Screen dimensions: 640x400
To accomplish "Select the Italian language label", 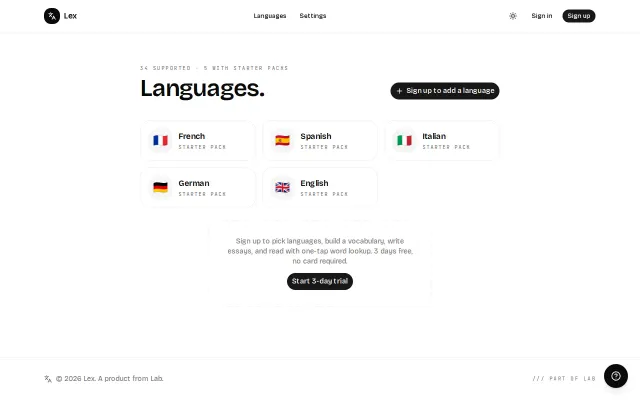I will [434, 136].
